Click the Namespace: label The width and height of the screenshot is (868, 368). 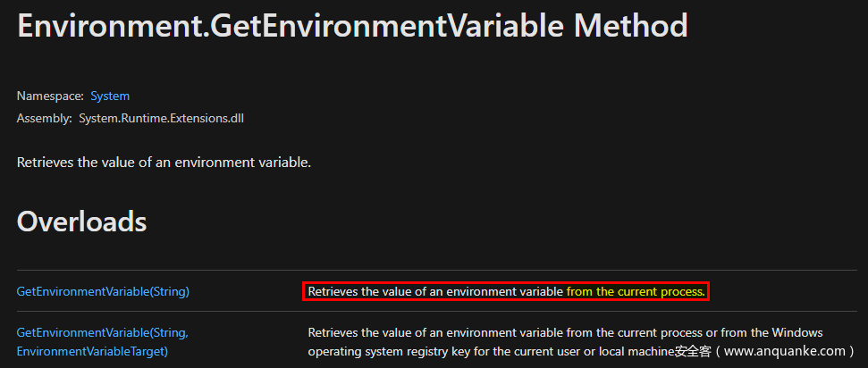coord(50,96)
